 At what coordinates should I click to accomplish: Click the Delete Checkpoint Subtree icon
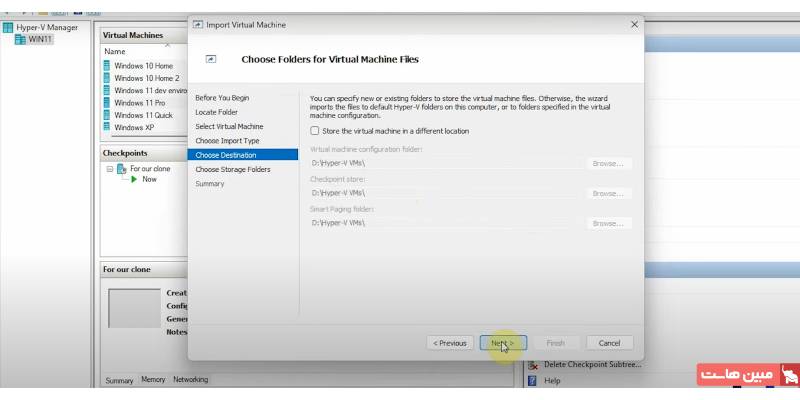pyautogui.click(x=533, y=365)
